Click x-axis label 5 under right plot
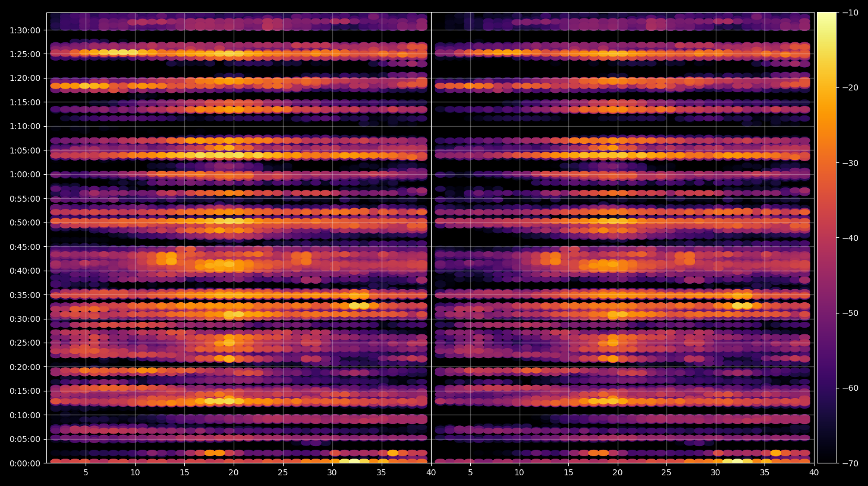 470,473
